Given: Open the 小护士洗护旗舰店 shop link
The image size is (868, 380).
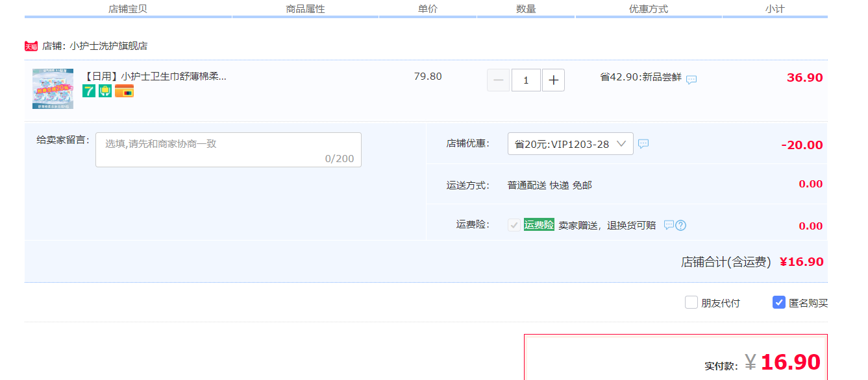Looking at the screenshot, I should [x=108, y=46].
